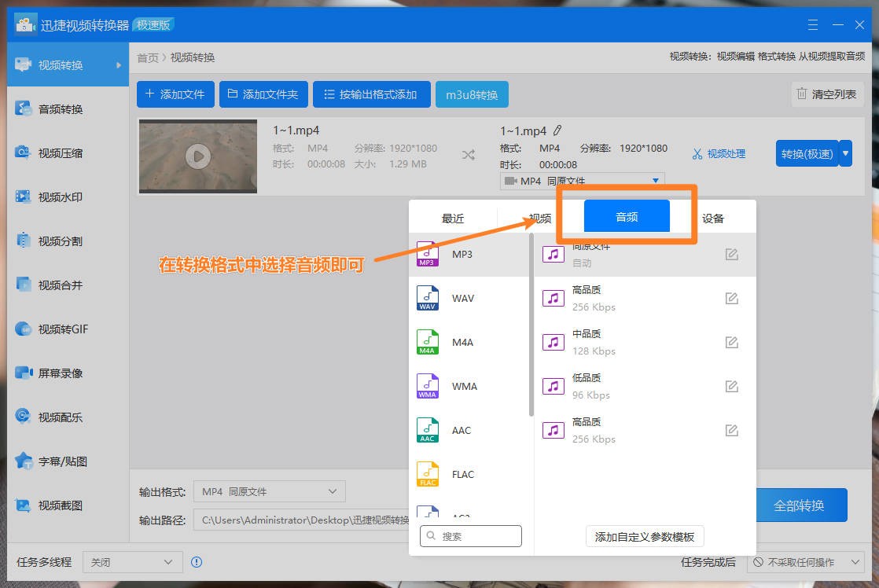
Task: Clear the list using 清空列表
Action: [827, 94]
